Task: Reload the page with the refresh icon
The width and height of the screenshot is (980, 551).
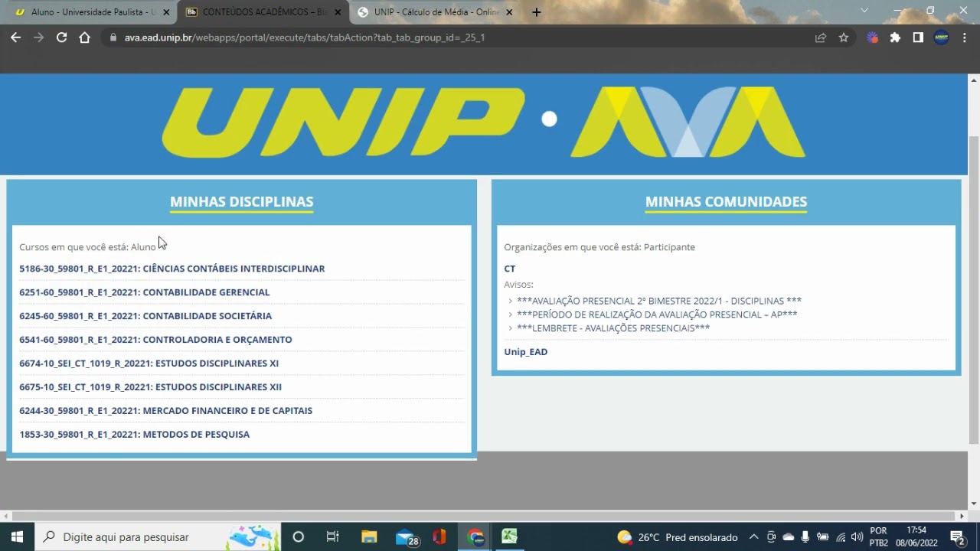Action: click(x=61, y=37)
